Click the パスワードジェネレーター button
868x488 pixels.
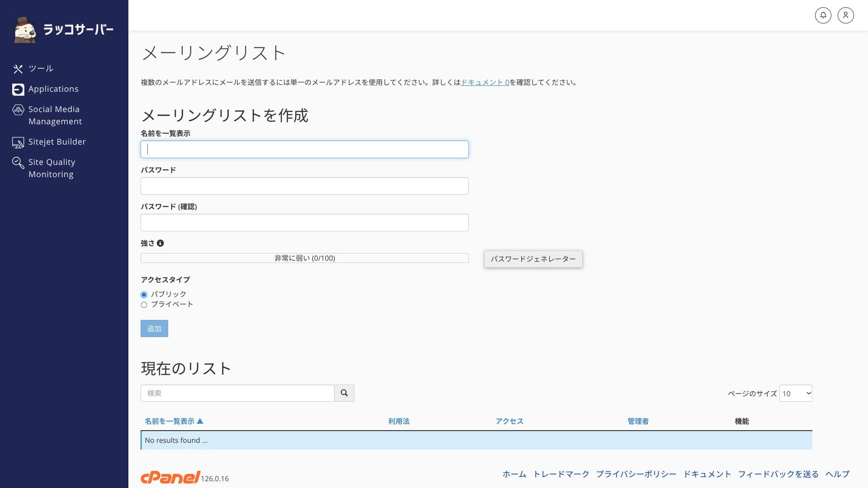tap(533, 259)
